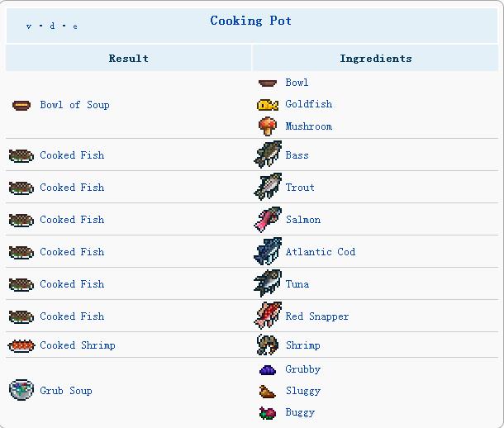Click the Atlantic Cod fish icon

point(268,251)
